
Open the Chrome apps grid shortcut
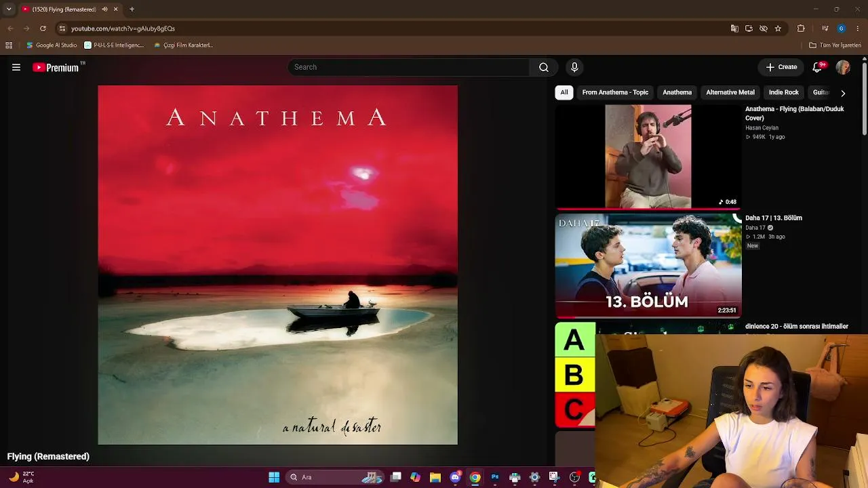pyautogui.click(x=9, y=45)
